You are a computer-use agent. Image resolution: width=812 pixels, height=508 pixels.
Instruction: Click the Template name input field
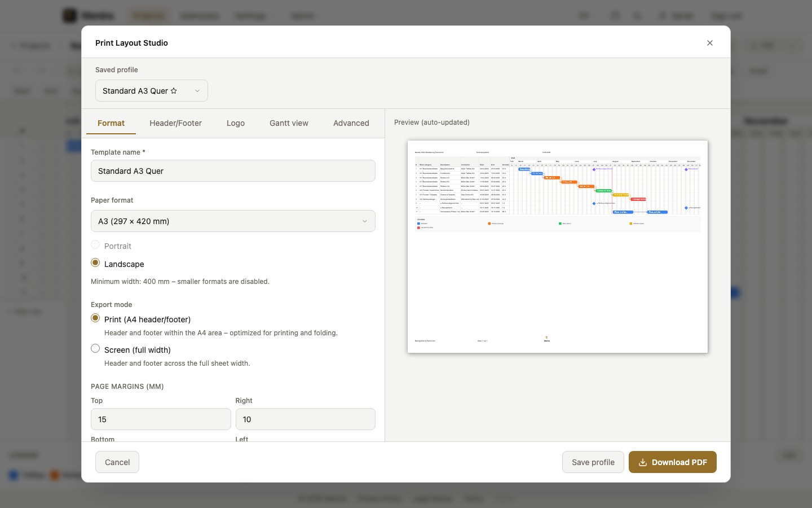[x=233, y=171]
